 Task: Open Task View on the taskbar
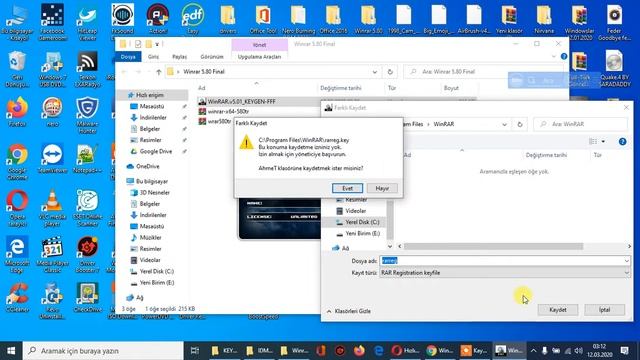click(x=195, y=351)
